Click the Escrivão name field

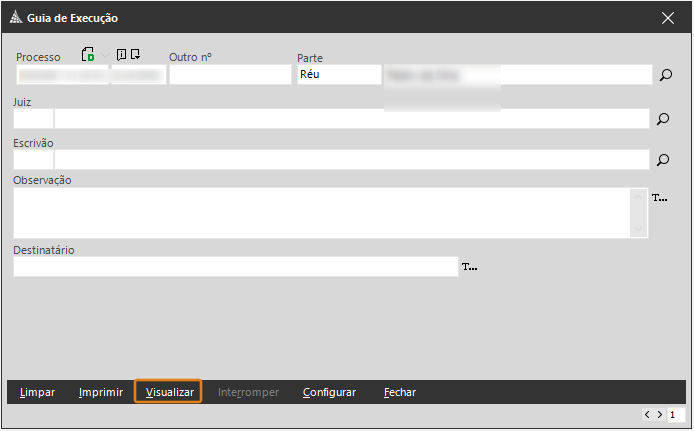pos(351,160)
